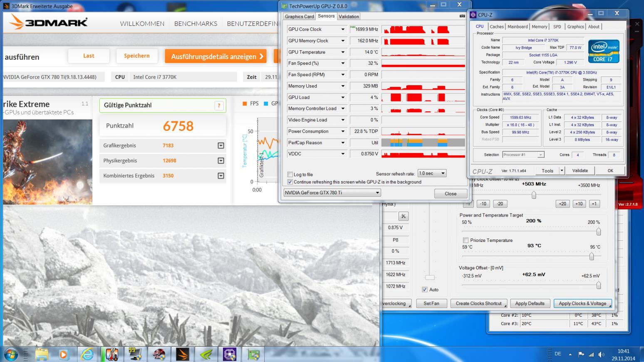
Task: Click the voltage offset slider handle
Action: coord(599,285)
